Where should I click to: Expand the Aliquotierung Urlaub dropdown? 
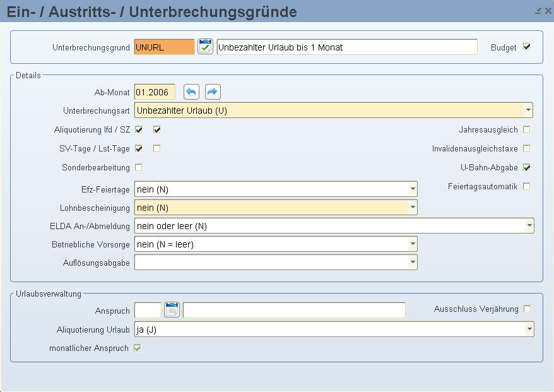tap(529, 329)
